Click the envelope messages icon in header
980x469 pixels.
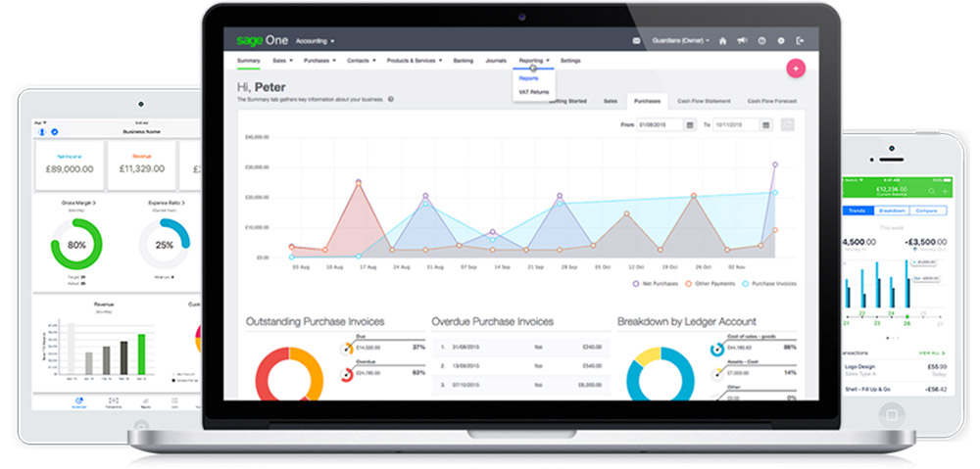tap(636, 41)
